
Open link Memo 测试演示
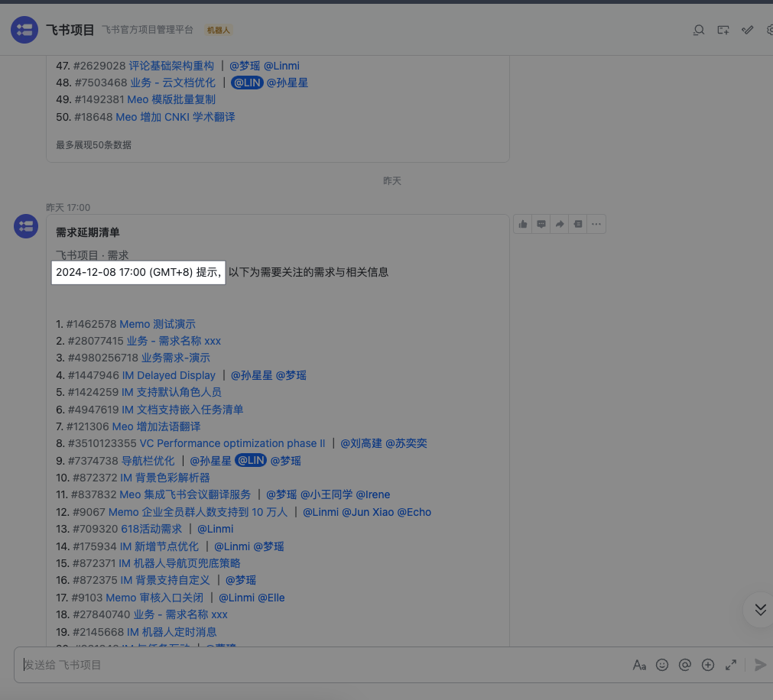158,324
